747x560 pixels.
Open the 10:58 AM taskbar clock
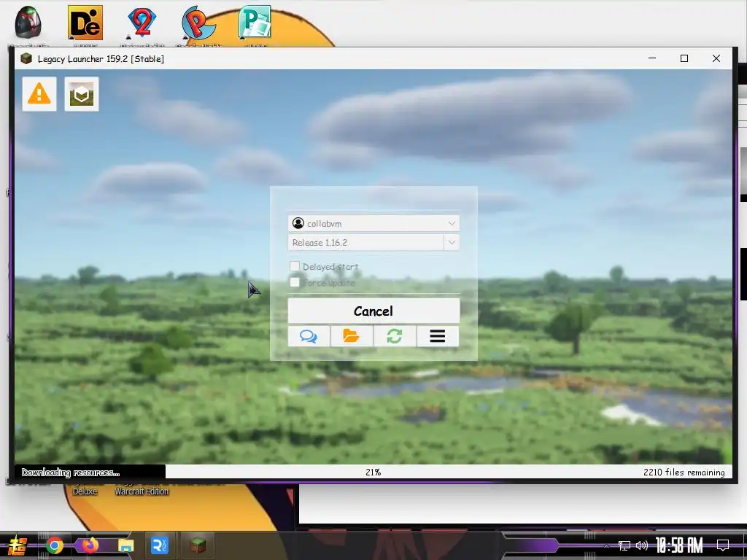679,545
